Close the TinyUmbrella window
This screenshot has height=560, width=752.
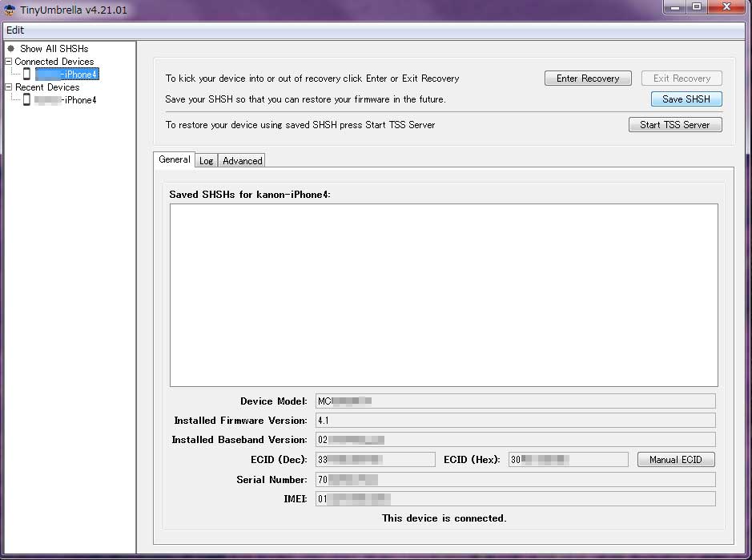coord(726,7)
